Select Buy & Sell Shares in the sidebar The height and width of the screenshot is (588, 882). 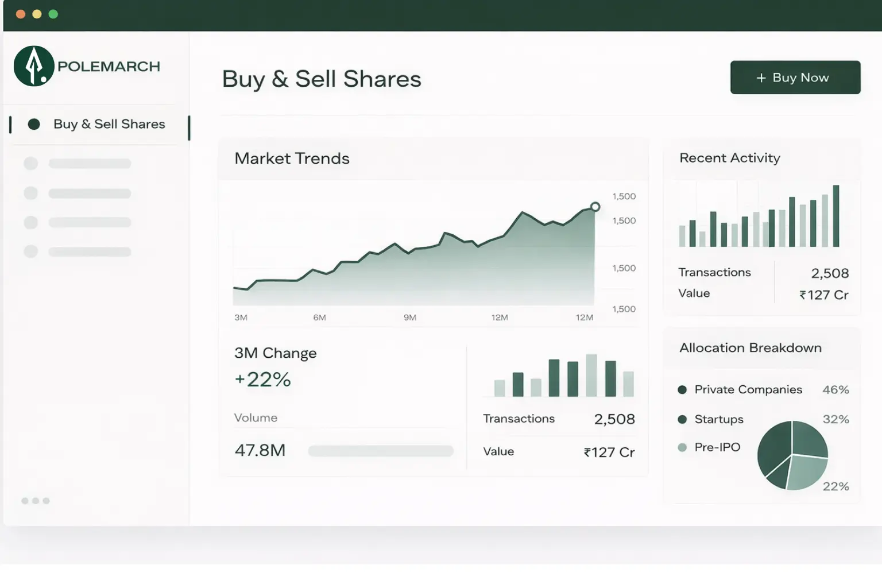(x=109, y=124)
